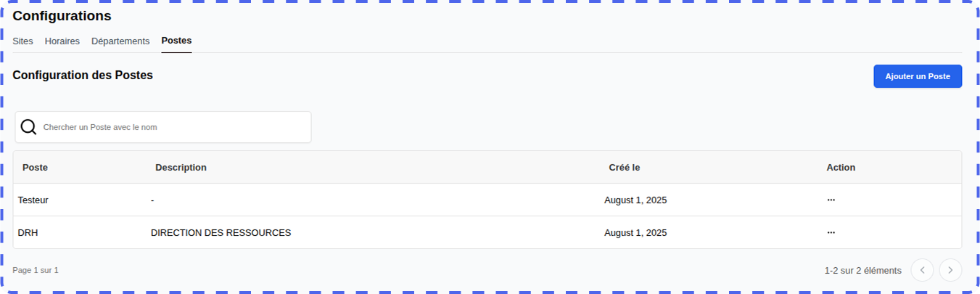Viewport: 980px width, 294px height.
Task: Select the DRH row name
Action: click(x=28, y=233)
